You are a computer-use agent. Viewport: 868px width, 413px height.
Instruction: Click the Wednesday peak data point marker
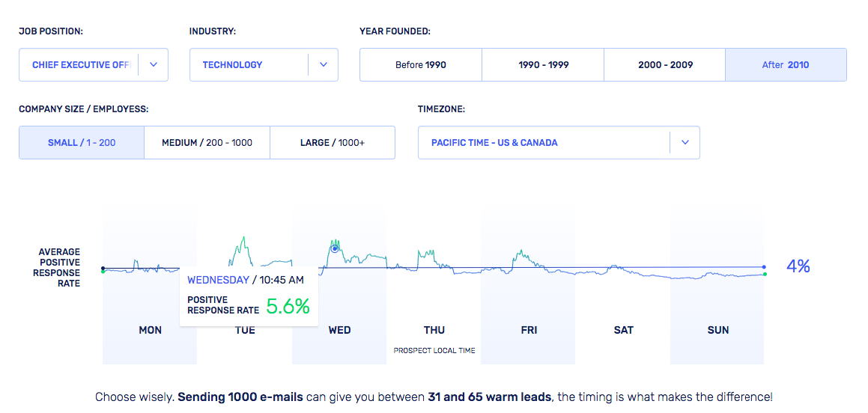click(335, 248)
